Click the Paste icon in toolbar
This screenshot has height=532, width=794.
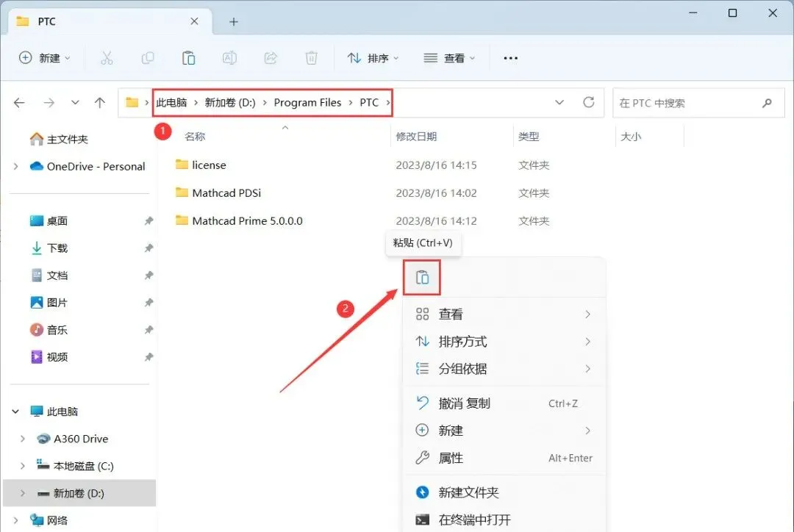tap(188, 58)
